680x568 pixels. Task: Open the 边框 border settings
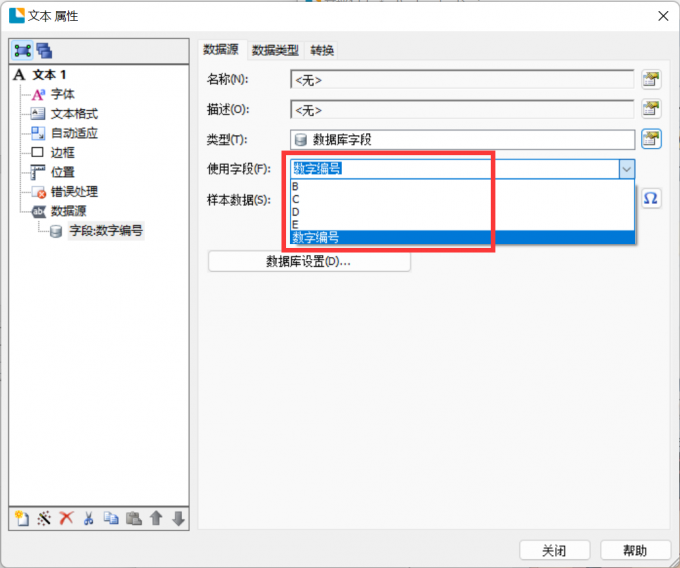[62, 153]
